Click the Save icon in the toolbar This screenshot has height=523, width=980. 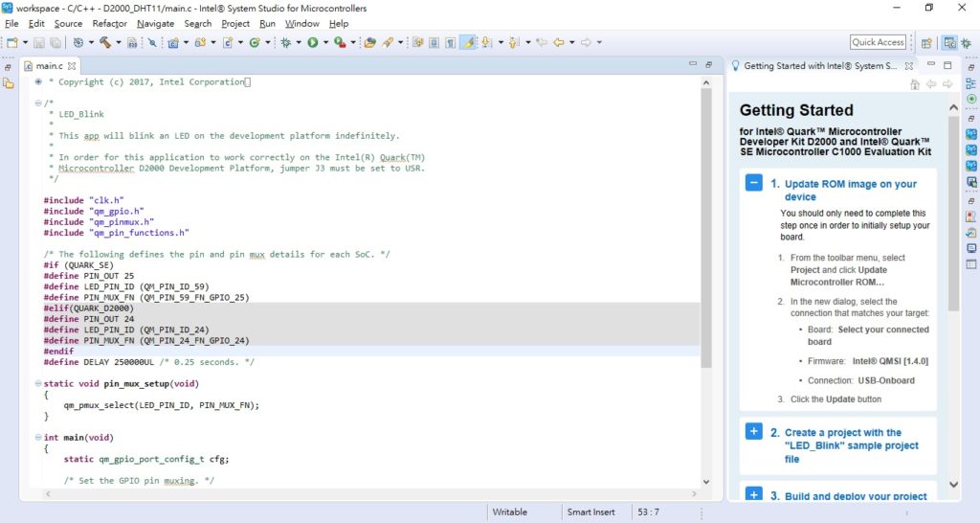click(38, 42)
